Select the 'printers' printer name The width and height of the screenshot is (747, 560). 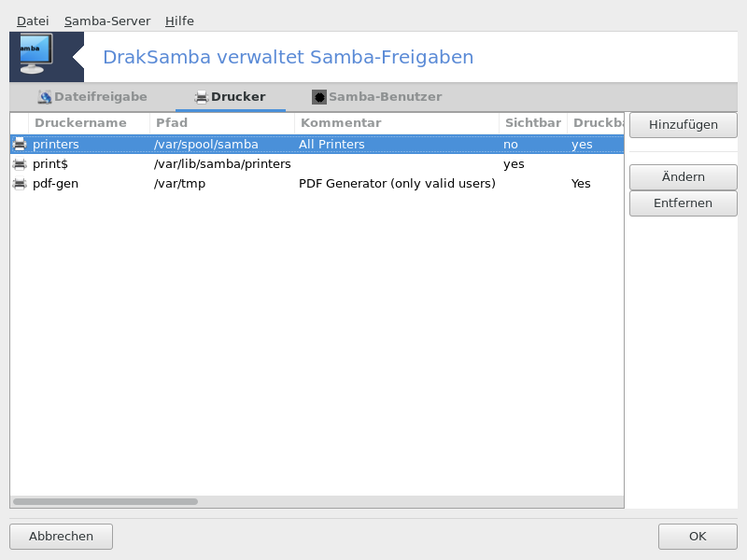56,145
